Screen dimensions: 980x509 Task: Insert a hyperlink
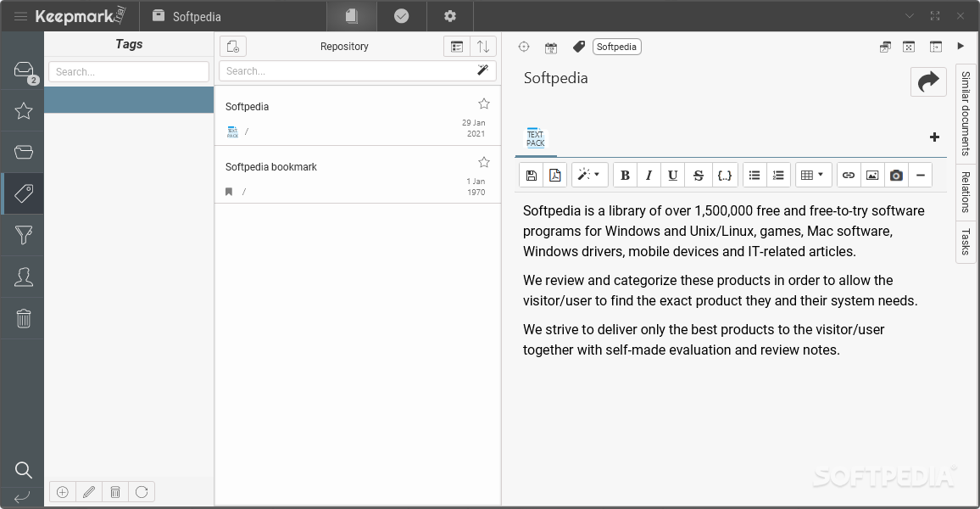click(x=848, y=175)
